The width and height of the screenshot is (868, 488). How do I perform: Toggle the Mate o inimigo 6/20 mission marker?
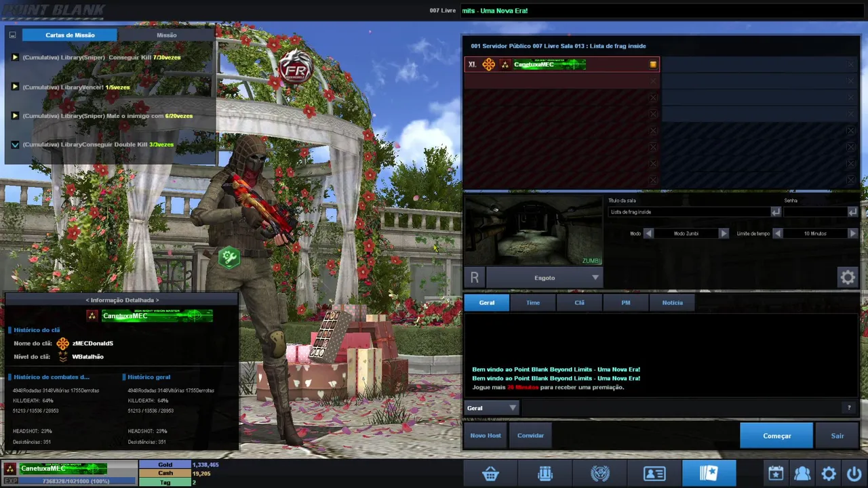pyautogui.click(x=15, y=116)
